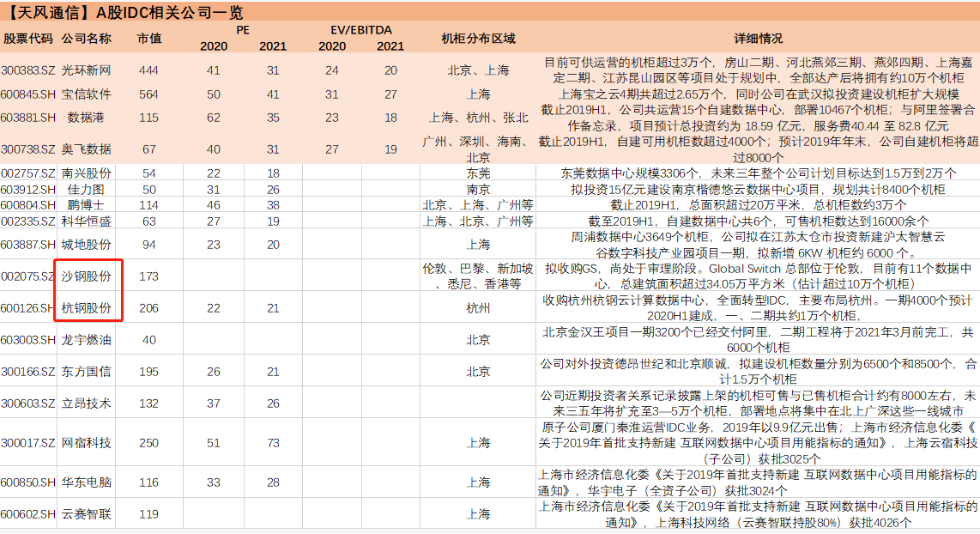This screenshot has width=980, height=534.
Task: Select the EV/EBITDA header label
Action: [x=361, y=30]
